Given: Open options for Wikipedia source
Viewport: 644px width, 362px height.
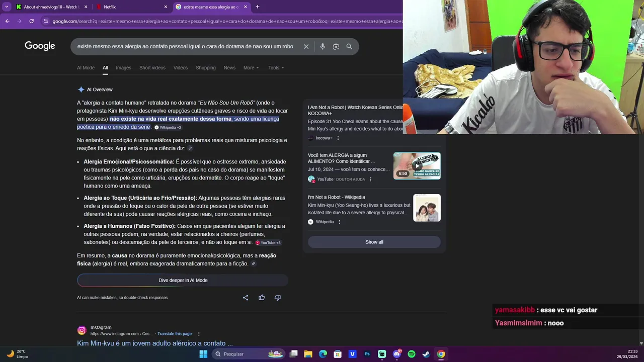Looking at the screenshot, I should coord(339,222).
